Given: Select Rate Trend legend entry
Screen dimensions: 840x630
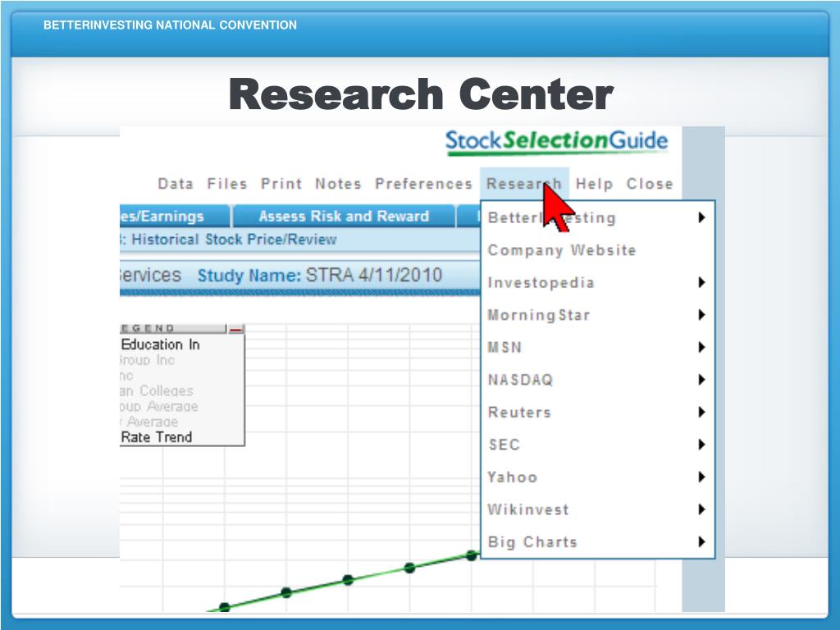Looking at the screenshot, I should [157, 437].
